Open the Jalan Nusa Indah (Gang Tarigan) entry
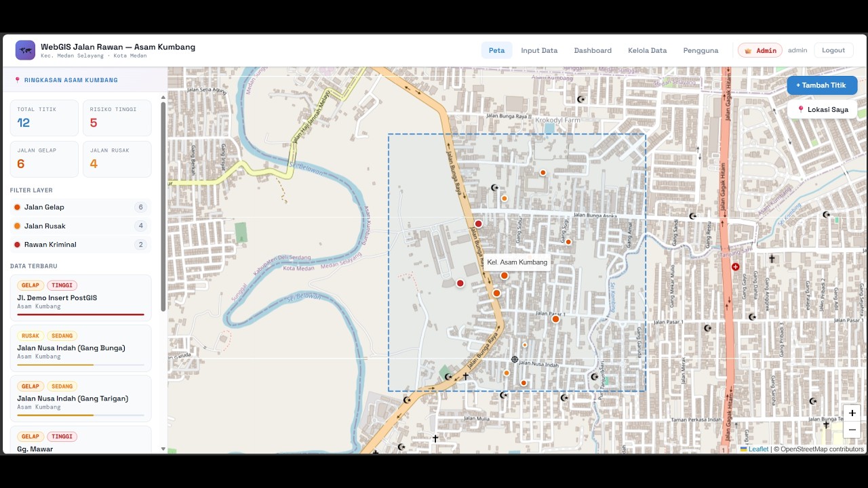The height and width of the screenshot is (488, 868). [81, 399]
